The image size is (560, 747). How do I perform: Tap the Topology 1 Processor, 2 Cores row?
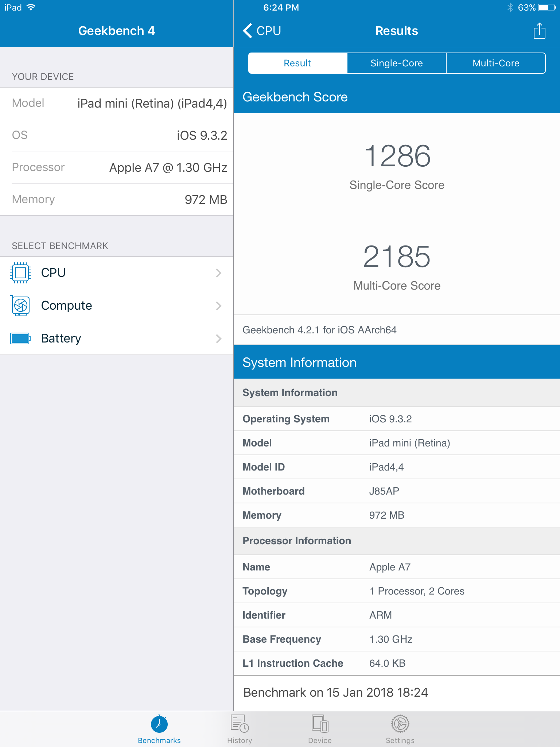(397, 591)
